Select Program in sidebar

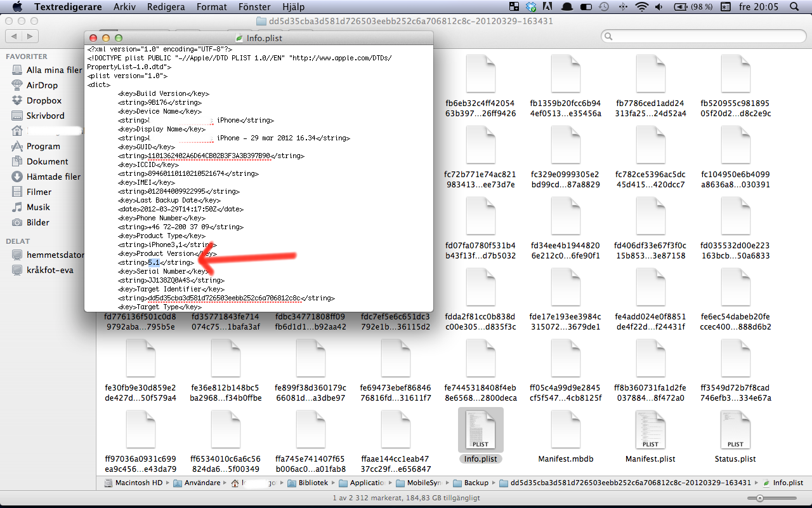point(43,146)
